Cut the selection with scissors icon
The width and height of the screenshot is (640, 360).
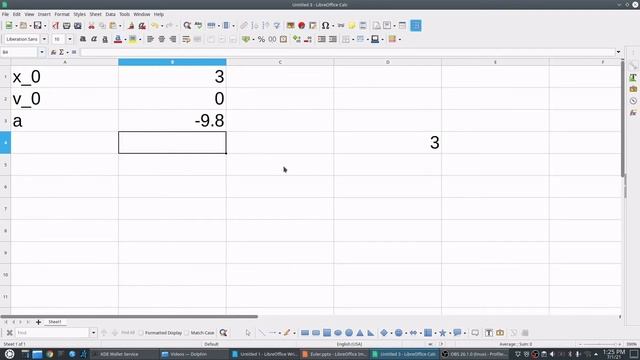point(91,26)
